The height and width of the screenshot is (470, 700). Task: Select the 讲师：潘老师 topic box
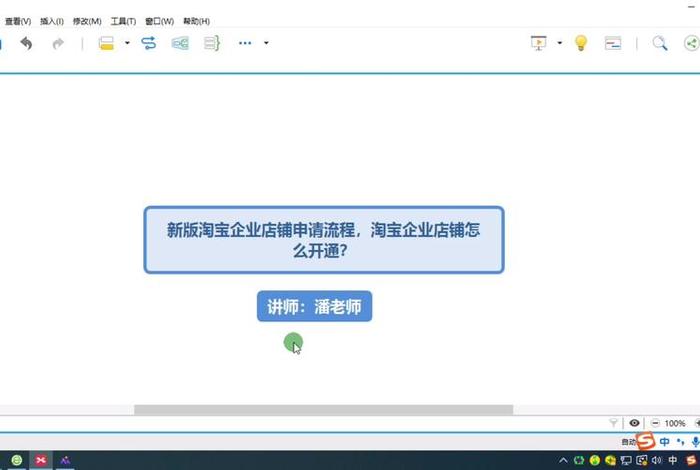[314, 306]
